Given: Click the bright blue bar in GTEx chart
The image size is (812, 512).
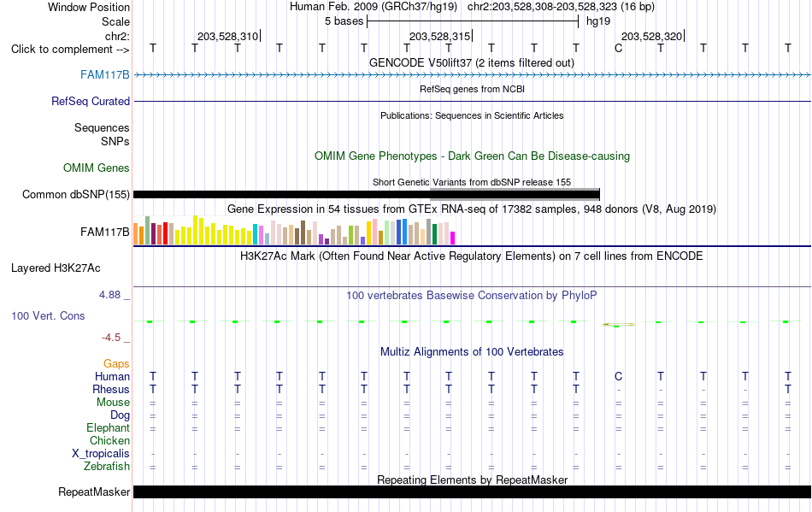Looking at the screenshot, I should click(405, 232).
